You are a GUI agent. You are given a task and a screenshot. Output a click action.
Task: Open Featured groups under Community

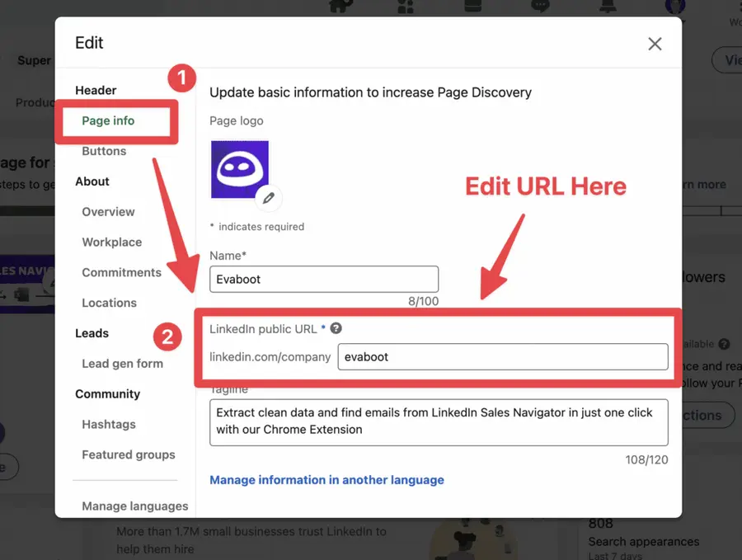tap(128, 454)
